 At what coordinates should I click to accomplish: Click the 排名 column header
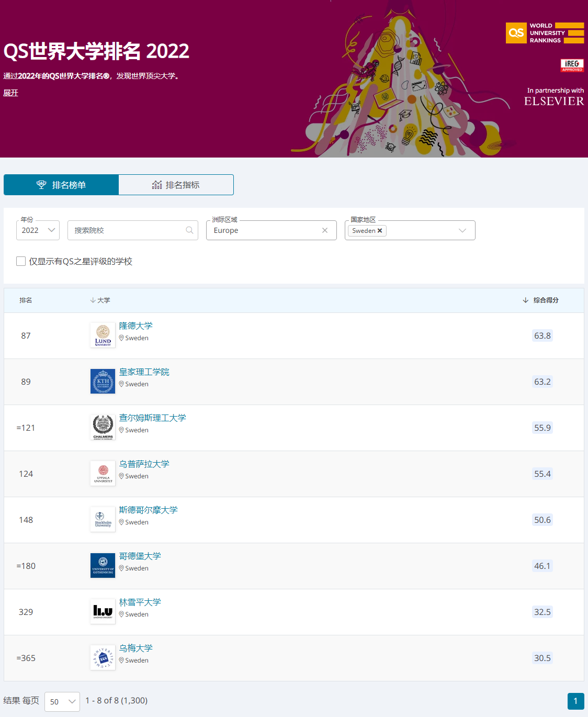point(26,300)
